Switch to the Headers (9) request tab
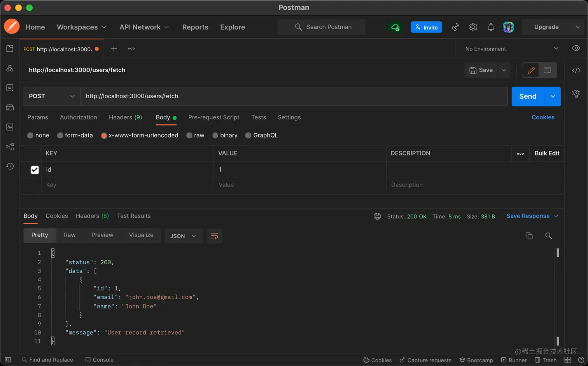This screenshot has width=588, height=366. point(125,117)
